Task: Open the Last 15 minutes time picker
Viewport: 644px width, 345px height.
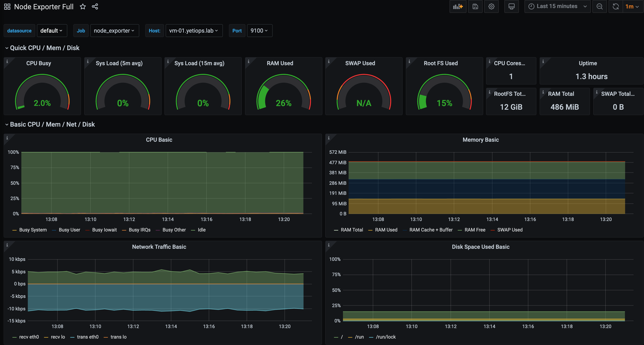Action: [x=557, y=6]
